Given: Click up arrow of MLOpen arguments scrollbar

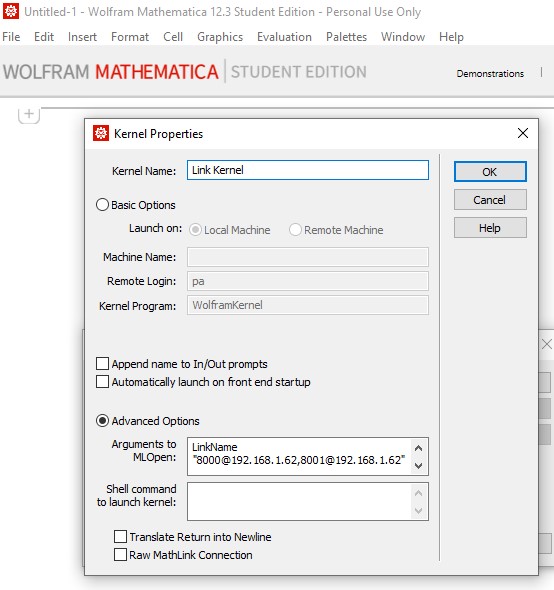Looking at the screenshot, I should (x=419, y=448).
